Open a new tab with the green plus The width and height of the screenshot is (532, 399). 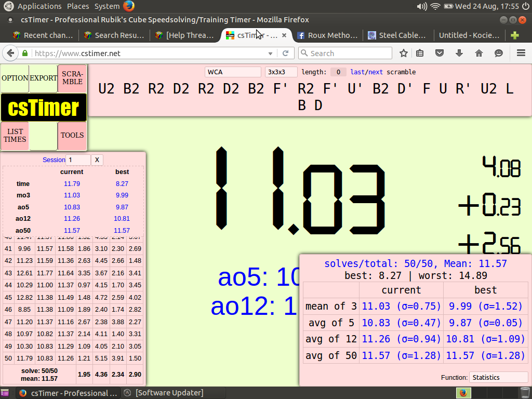tap(515, 35)
